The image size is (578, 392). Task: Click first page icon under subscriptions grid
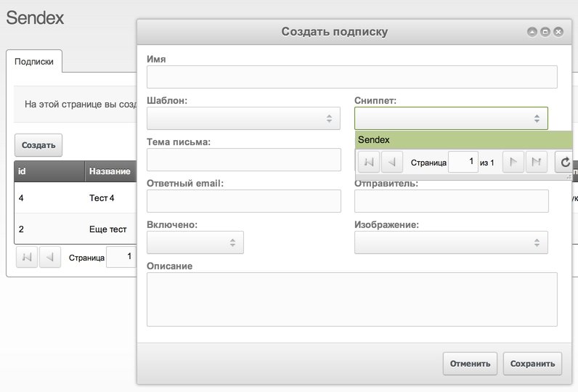(x=27, y=257)
